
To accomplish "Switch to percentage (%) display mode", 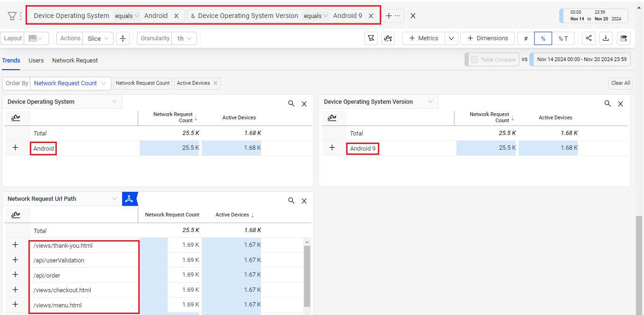I will tap(543, 38).
